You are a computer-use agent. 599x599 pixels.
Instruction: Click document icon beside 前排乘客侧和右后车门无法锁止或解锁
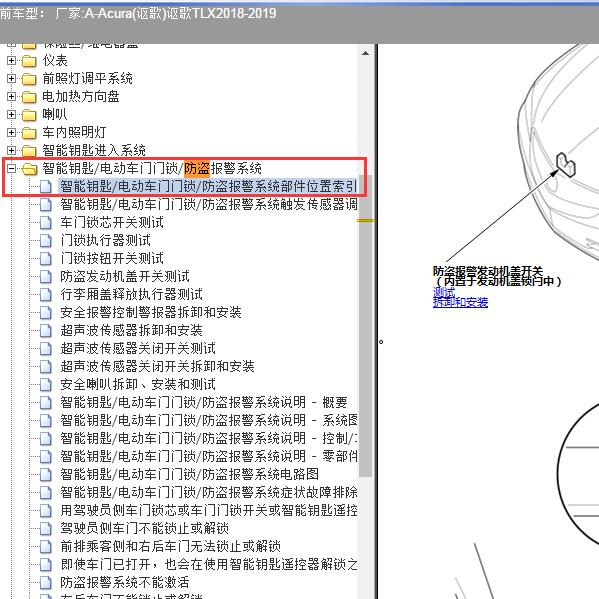point(45,546)
